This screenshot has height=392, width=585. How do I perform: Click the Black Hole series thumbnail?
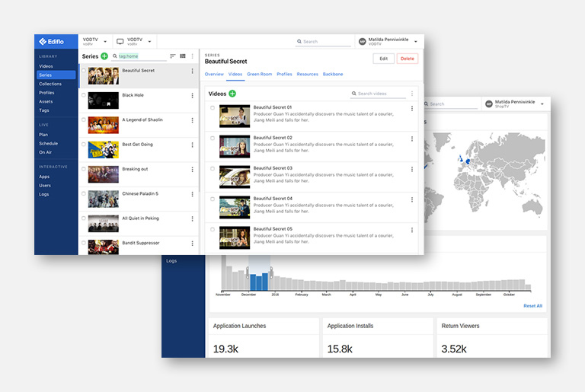(104, 100)
